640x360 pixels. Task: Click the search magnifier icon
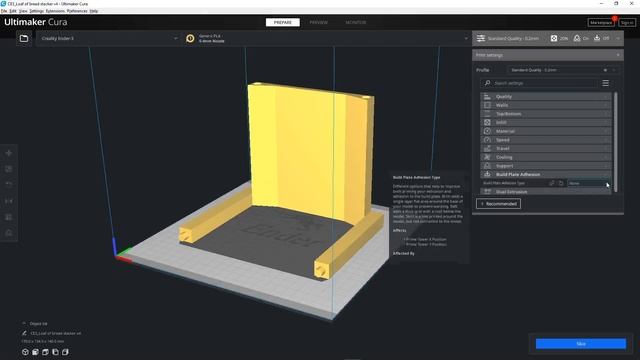pyautogui.click(x=487, y=83)
